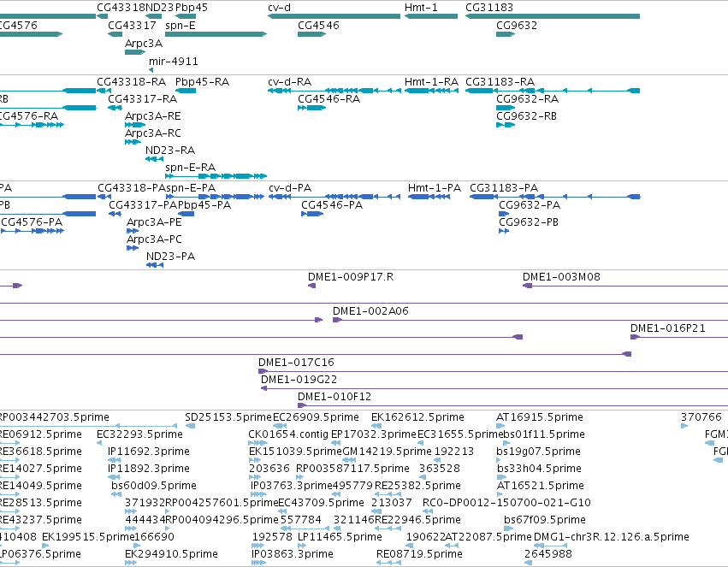
Task: Click the Hmt-1 gene label
Action: pos(421,8)
